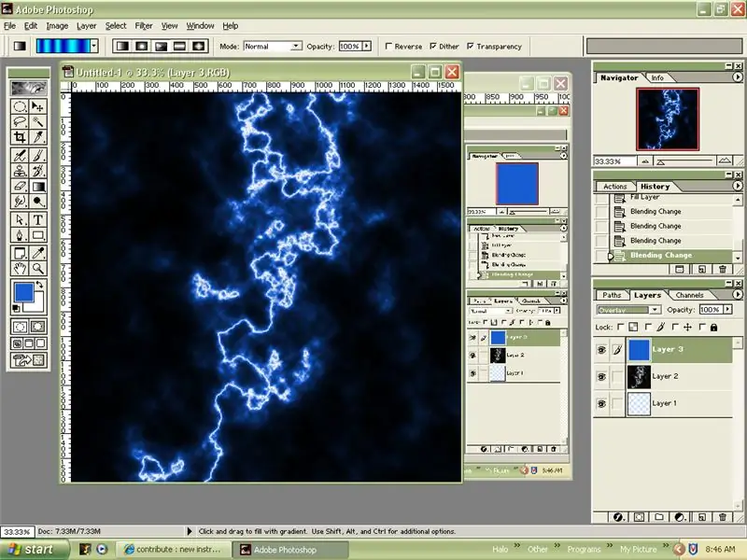
Task: Open the History panel flyout menu
Action: click(x=738, y=186)
